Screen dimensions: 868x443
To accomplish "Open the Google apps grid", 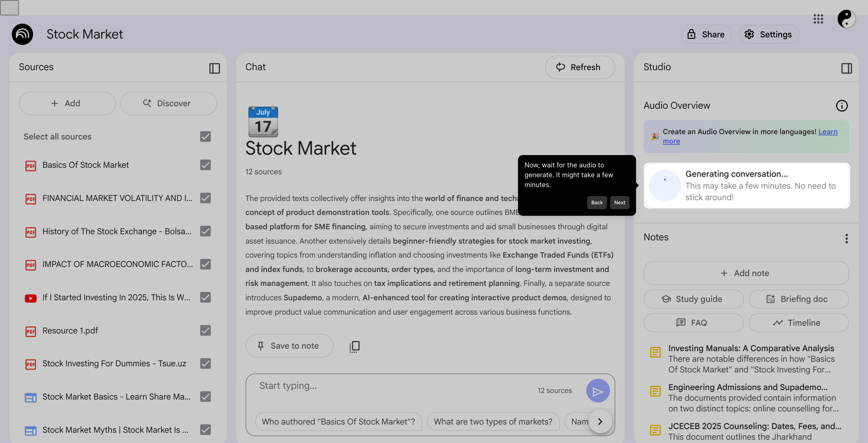I will [x=818, y=19].
